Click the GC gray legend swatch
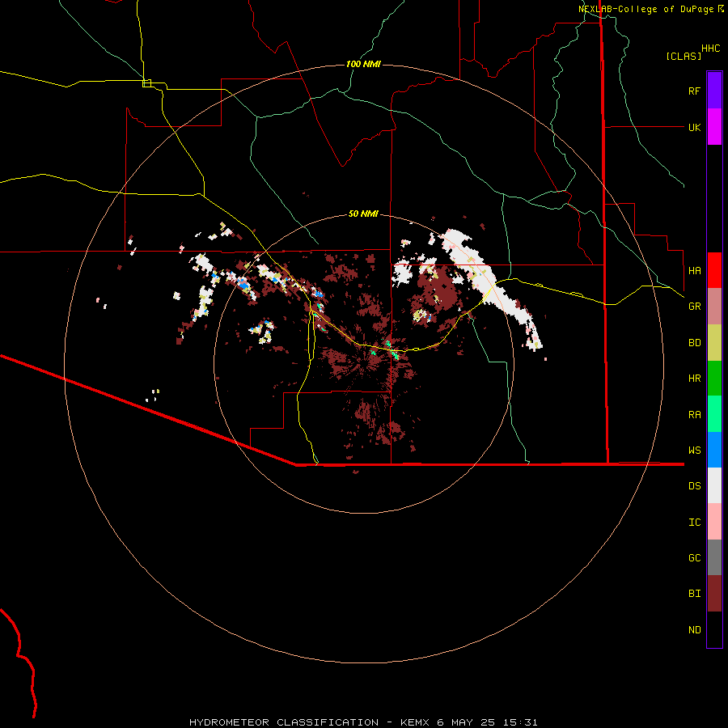Image resolution: width=728 pixels, height=728 pixels. point(714,557)
